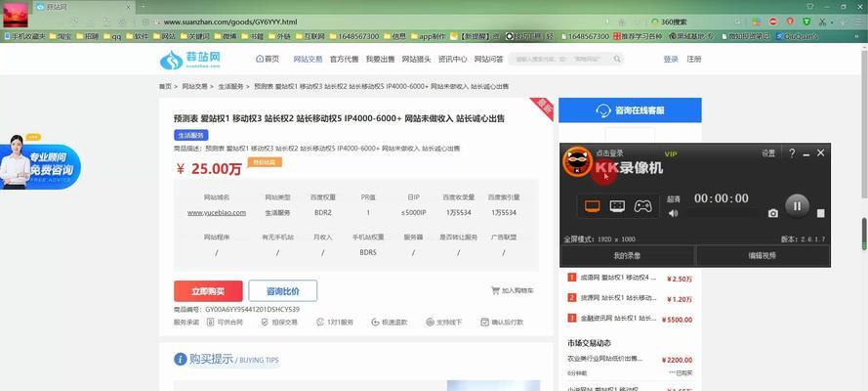Open ranked listing 1 priced ¥2.50万
Viewport: 868px width, 391px height.
click(630, 278)
